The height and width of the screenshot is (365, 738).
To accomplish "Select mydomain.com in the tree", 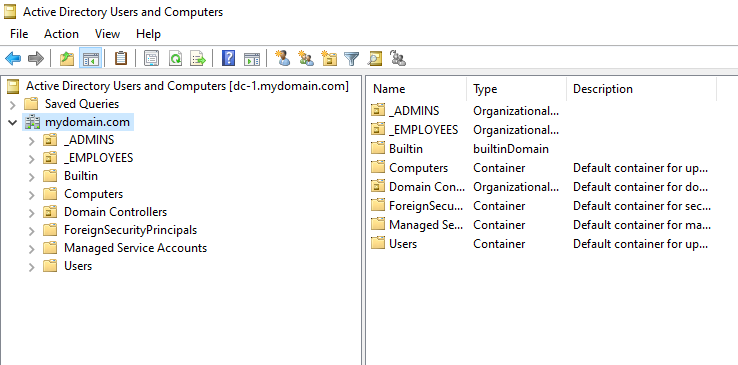I will click(87, 122).
